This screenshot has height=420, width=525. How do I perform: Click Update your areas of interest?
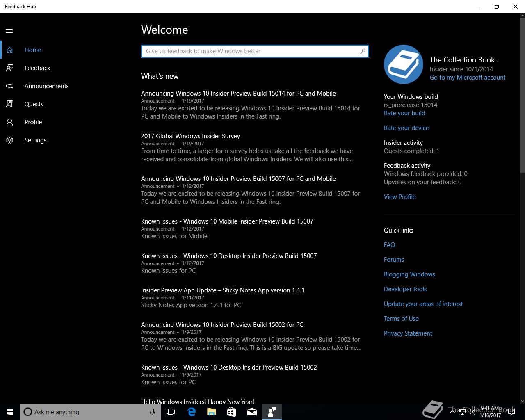pyautogui.click(x=423, y=304)
